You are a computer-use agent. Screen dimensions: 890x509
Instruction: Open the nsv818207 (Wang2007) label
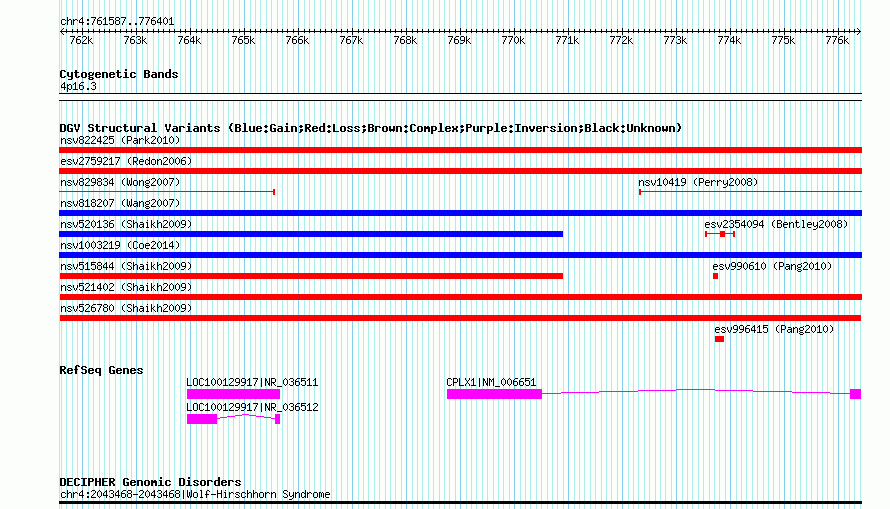click(120, 203)
